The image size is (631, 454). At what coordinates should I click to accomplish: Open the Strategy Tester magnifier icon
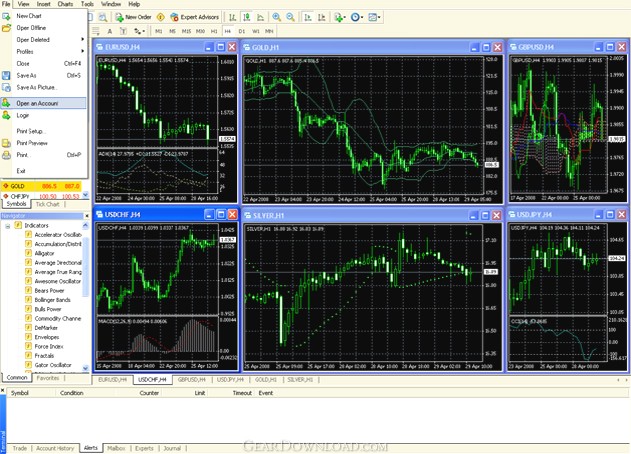click(103, 17)
